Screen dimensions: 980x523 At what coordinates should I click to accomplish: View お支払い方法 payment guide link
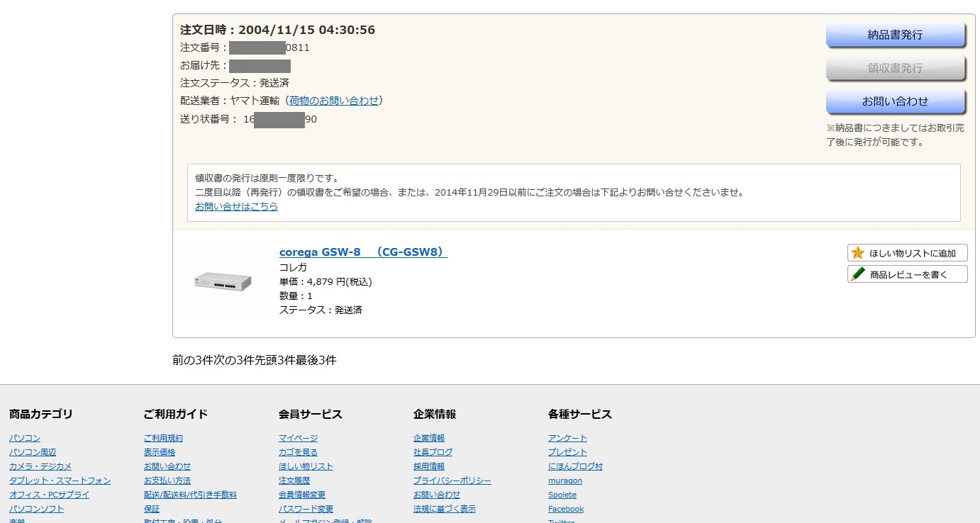click(x=167, y=480)
